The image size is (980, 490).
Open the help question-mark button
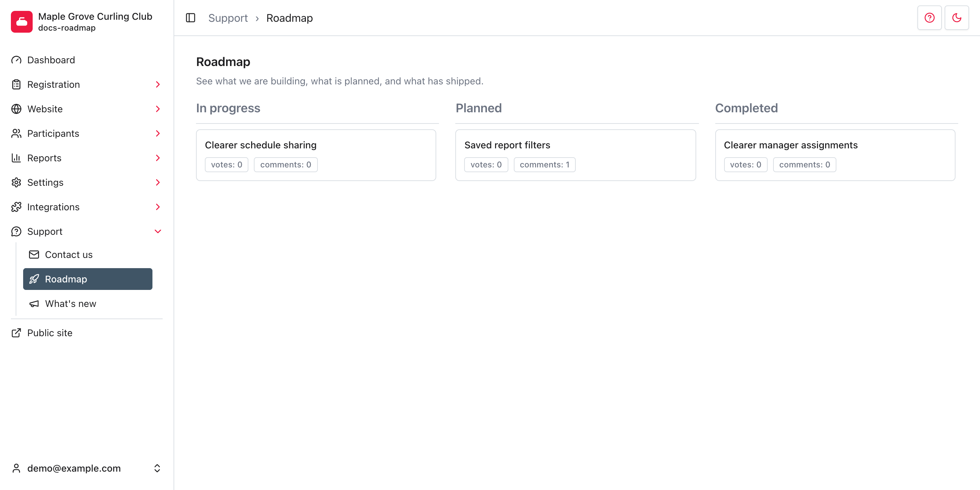929,18
